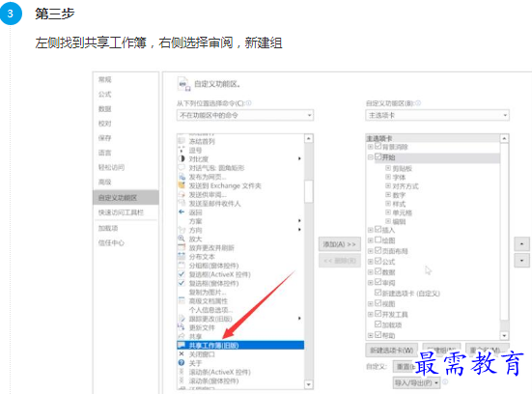Select the 发送到 Exchange 文件夹 icon
The width and height of the screenshot is (532, 394).
[x=182, y=185]
